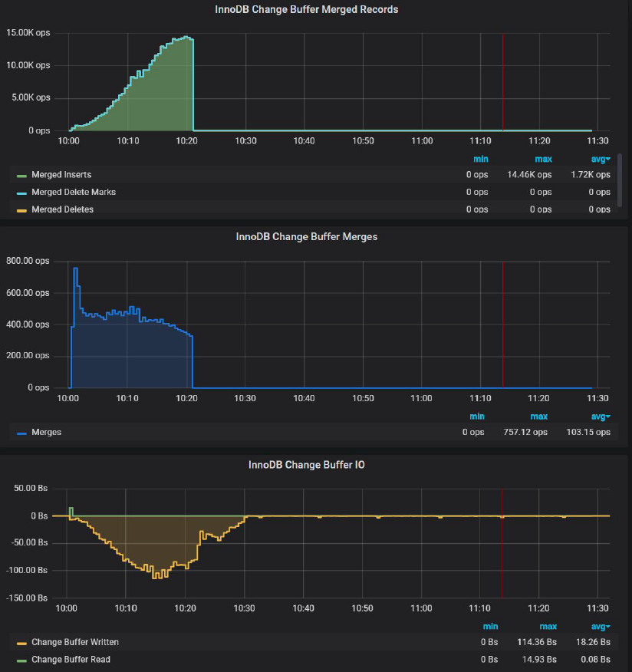This screenshot has width=632, height=672.
Task: Click the Merged Records legend scrollbar
Action: (619, 180)
